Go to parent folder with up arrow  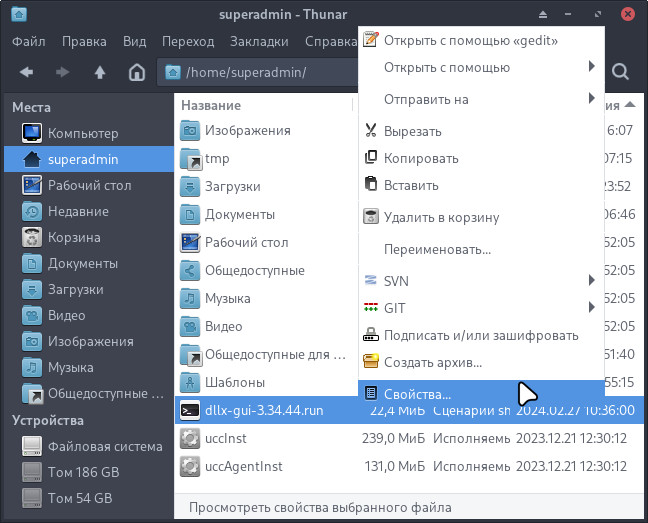pyautogui.click(x=100, y=72)
